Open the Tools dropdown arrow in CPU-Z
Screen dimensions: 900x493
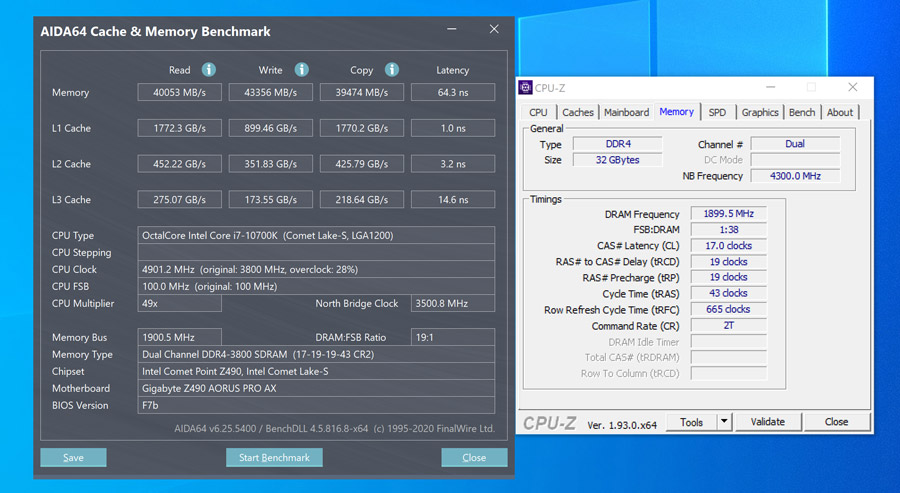[x=724, y=422]
